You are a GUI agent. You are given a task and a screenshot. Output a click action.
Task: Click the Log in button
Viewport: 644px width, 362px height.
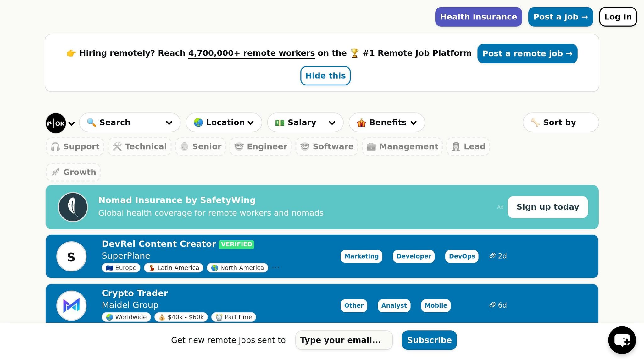click(618, 17)
